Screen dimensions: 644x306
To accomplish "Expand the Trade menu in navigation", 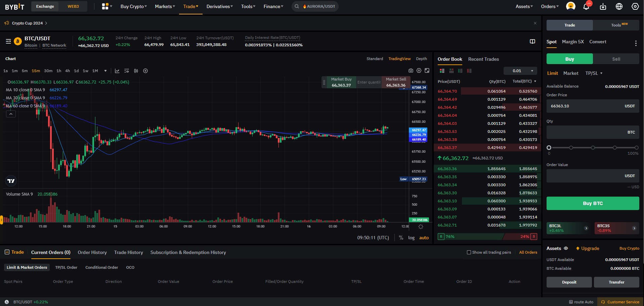I will click(190, 6).
